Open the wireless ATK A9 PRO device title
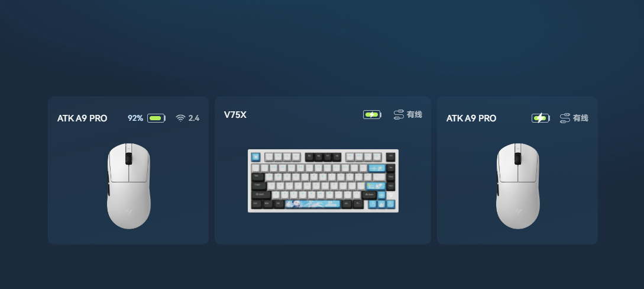This screenshot has width=644, height=289. (x=82, y=118)
